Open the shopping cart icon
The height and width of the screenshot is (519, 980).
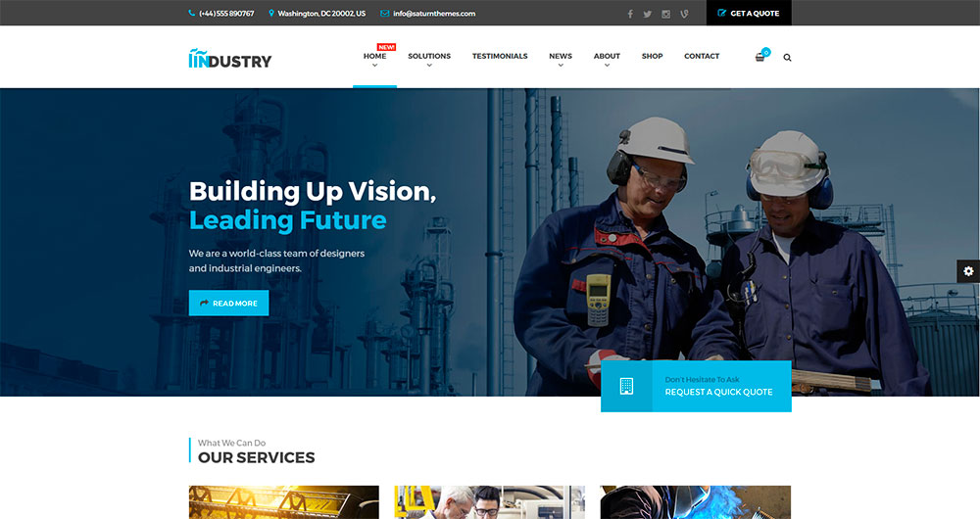(x=760, y=57)
